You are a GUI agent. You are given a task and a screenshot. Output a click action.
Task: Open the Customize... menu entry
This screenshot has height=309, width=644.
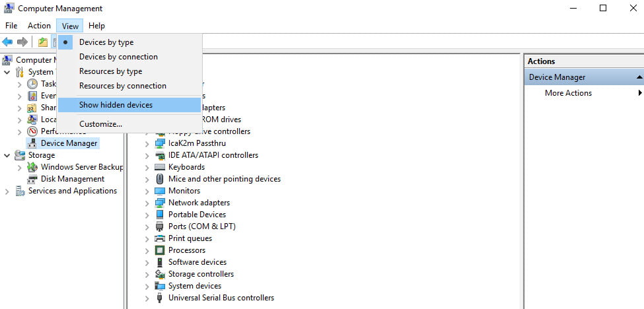129,124
